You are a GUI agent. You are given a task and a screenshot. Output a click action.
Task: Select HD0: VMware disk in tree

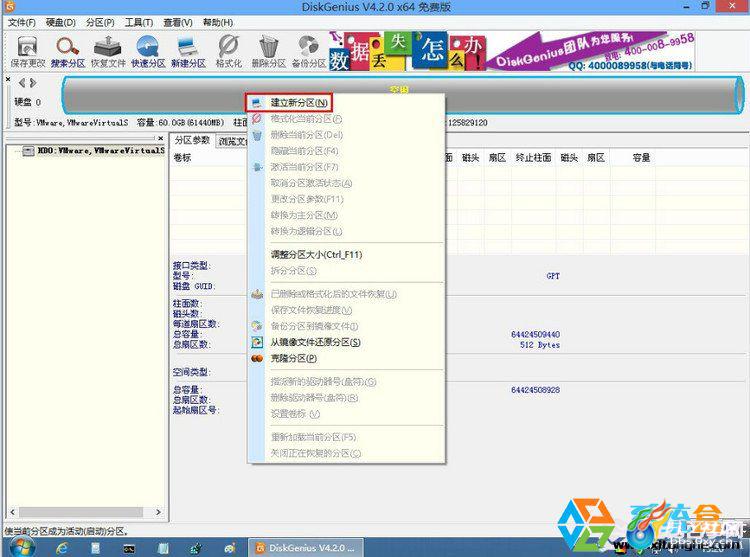click(x=100, y=151)
